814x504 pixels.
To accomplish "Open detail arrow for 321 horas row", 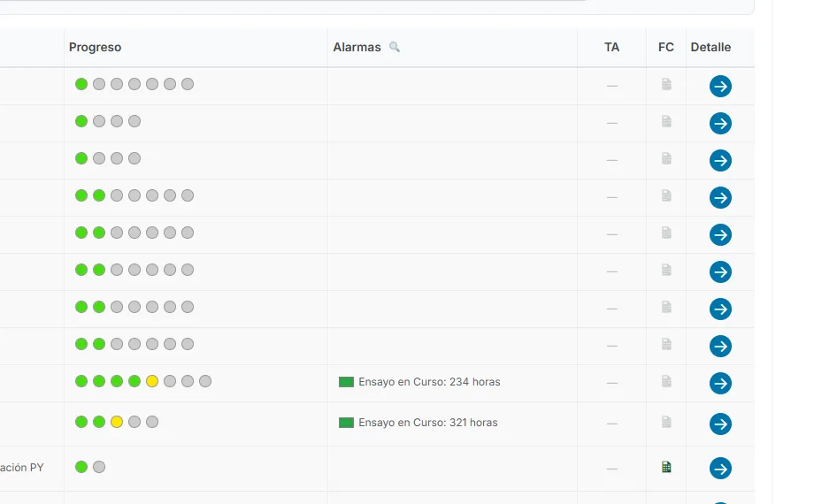I will coord(720,424).
